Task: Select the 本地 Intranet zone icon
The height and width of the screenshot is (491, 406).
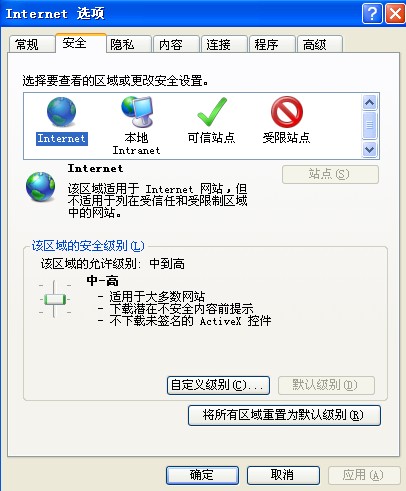Action: (137, 112)
